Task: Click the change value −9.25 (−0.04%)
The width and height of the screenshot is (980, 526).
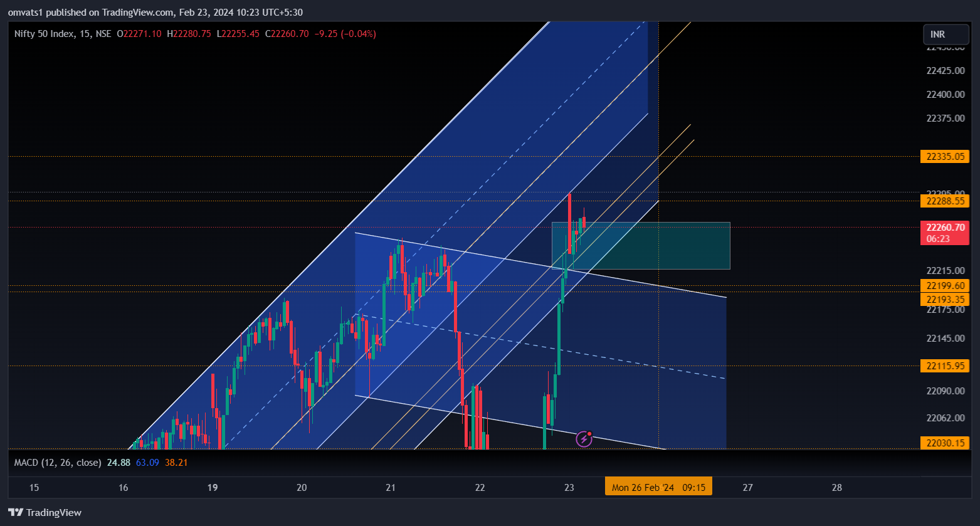Action: point(345,34)
